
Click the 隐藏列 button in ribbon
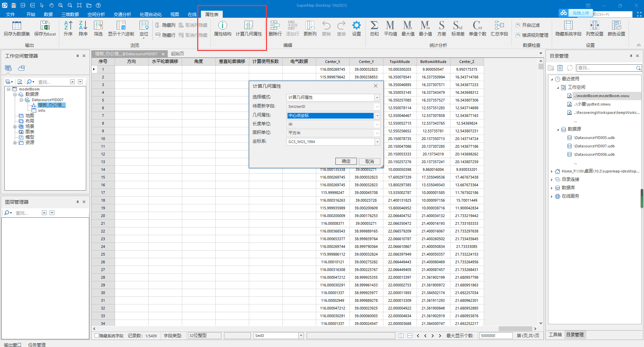(165, 25)
